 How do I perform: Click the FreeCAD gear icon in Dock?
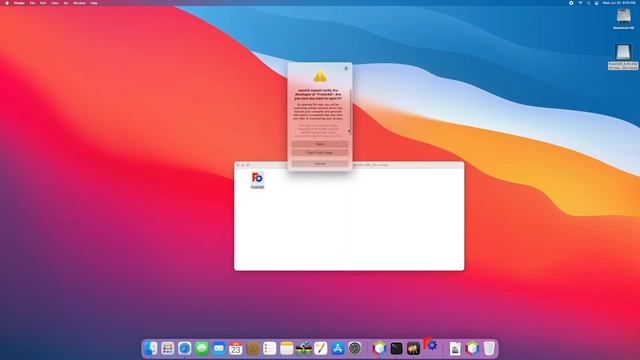click(430, 344)
